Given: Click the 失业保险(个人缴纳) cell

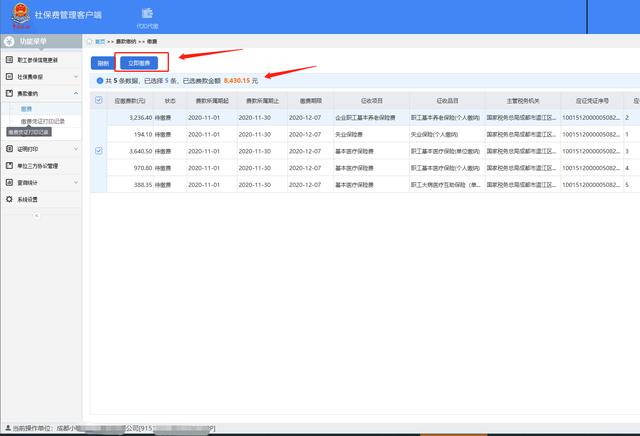Looking at the screenshot, I should (x=434, y=134).
